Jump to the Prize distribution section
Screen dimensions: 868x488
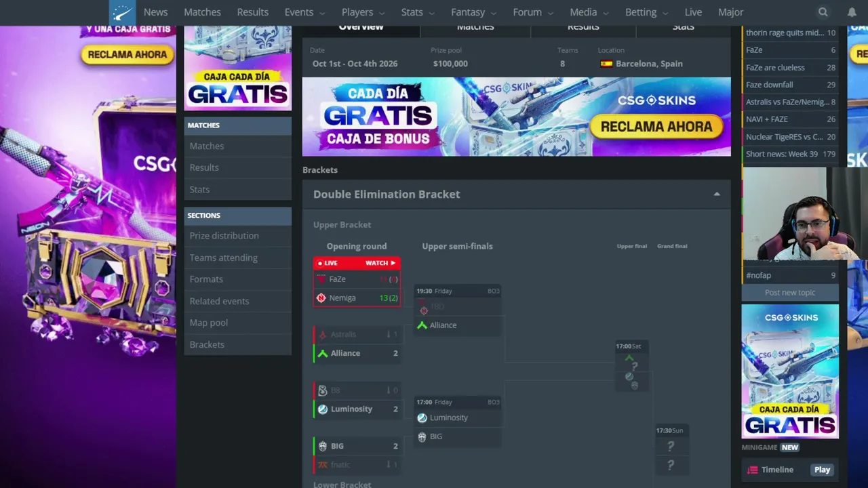pos(224,236)
